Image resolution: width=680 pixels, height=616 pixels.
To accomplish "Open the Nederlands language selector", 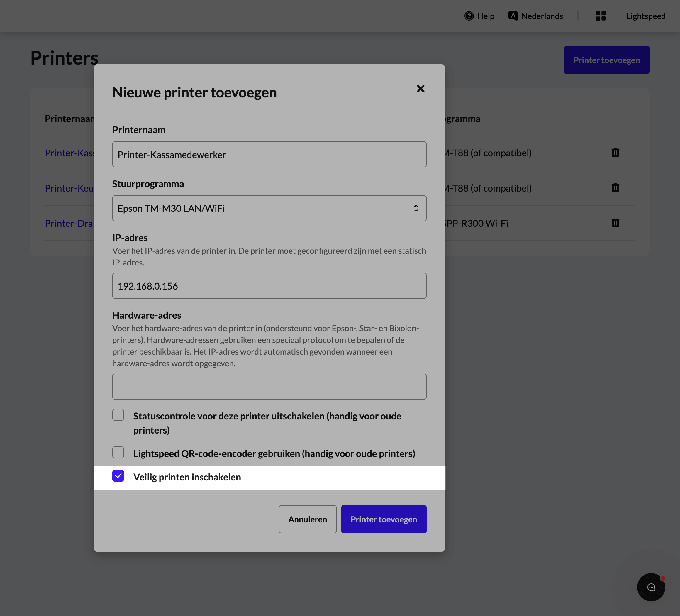I will pyautogui.click(x=536, y=16).
